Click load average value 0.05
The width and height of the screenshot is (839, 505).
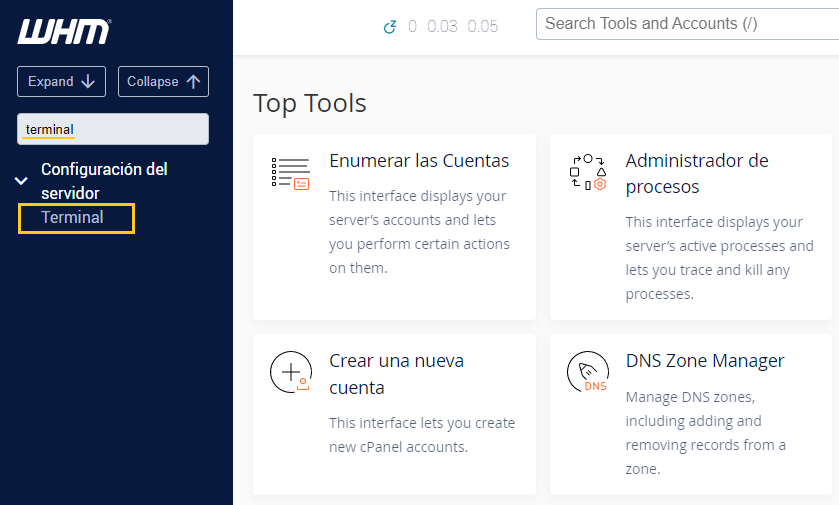click(483, 26)
